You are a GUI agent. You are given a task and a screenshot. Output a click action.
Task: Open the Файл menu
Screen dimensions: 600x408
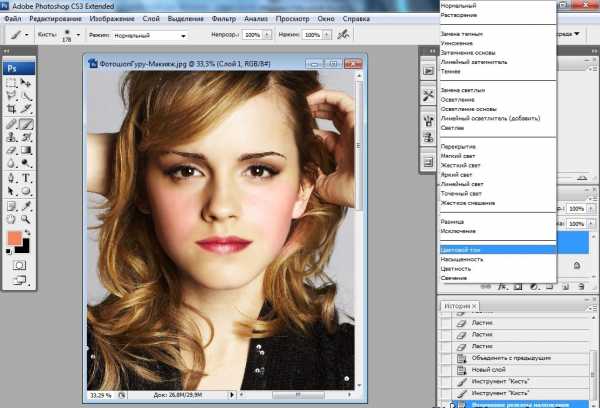coord(13,19)
